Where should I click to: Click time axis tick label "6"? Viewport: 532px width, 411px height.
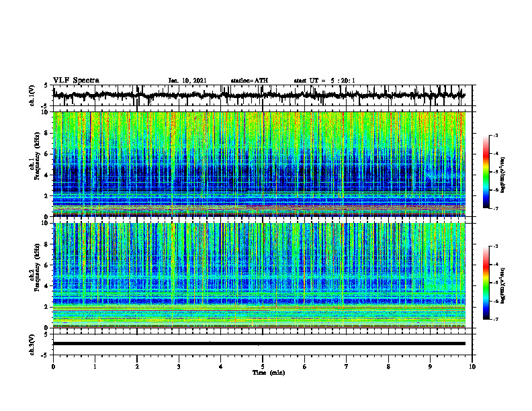[x=305, y=367]
